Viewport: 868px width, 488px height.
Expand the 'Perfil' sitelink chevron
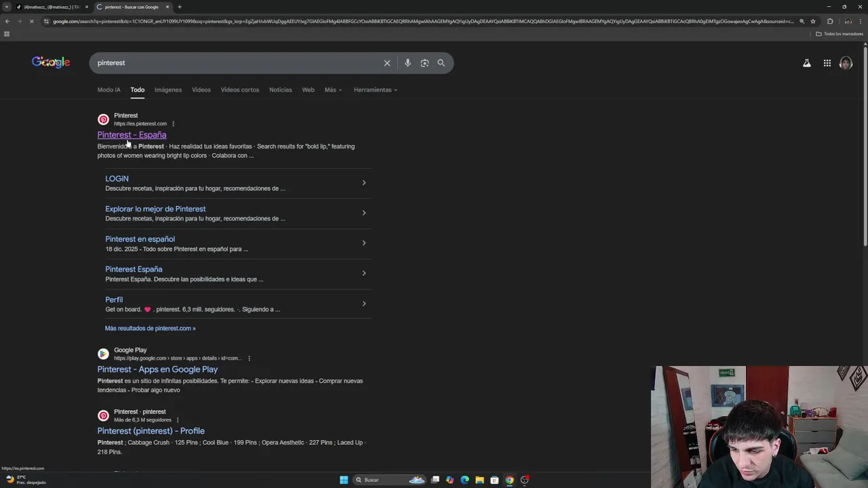click(364, 304)
